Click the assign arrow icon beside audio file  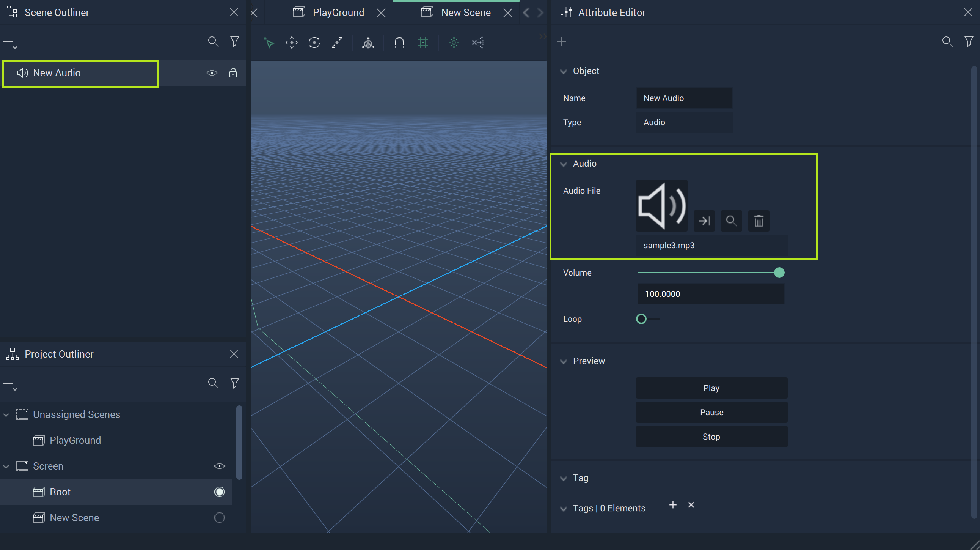coord(704,221)
